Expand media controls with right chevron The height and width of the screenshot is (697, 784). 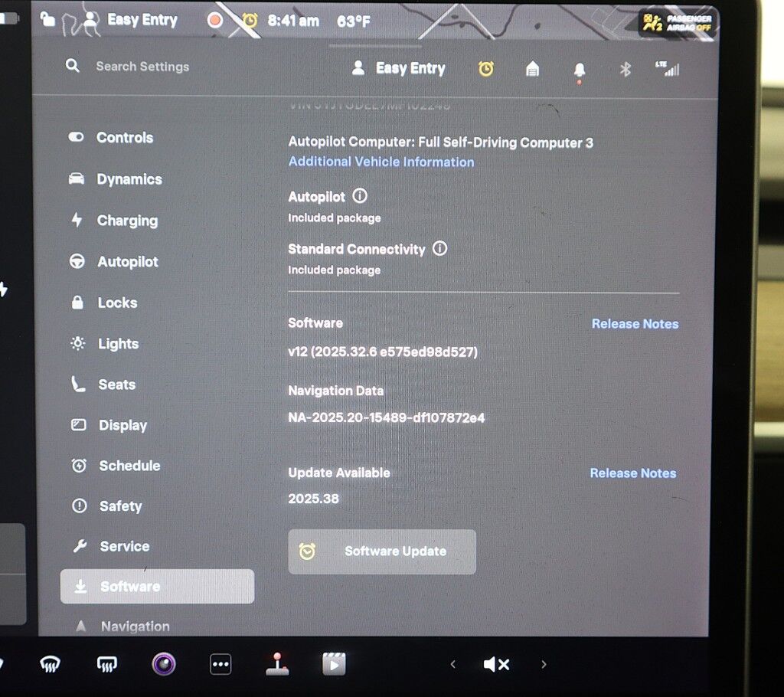pos(544,665)
